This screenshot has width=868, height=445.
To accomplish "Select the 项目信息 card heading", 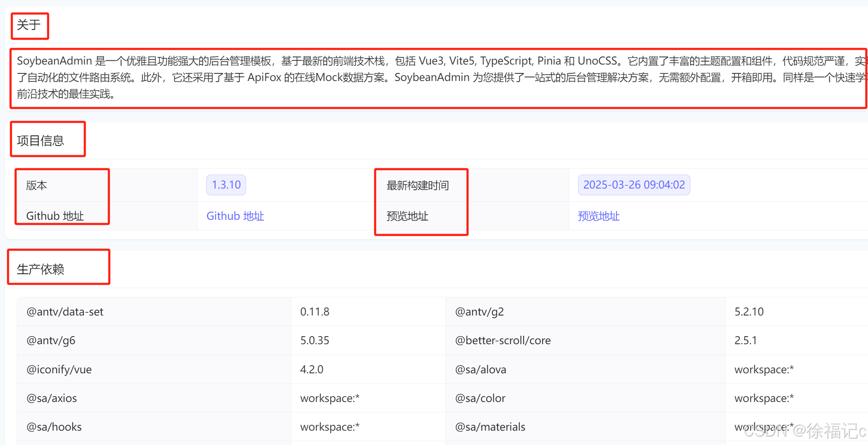I will point(41,140).
